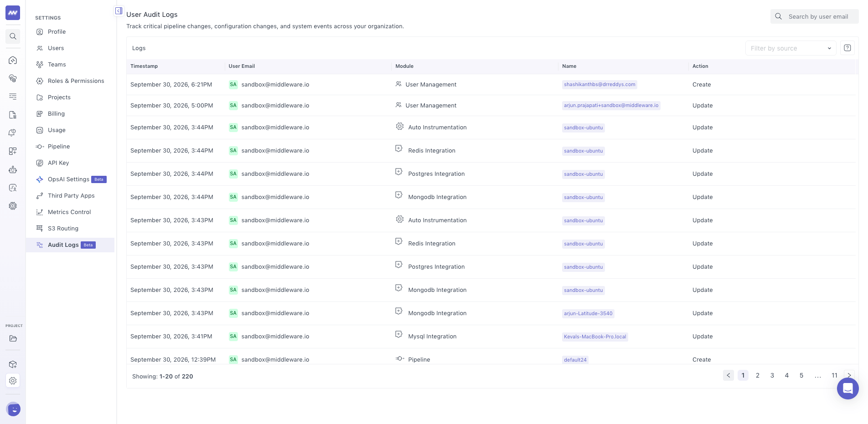Open the Filter by source dropdown
This screenshot has height=424, width=868.
791,48
